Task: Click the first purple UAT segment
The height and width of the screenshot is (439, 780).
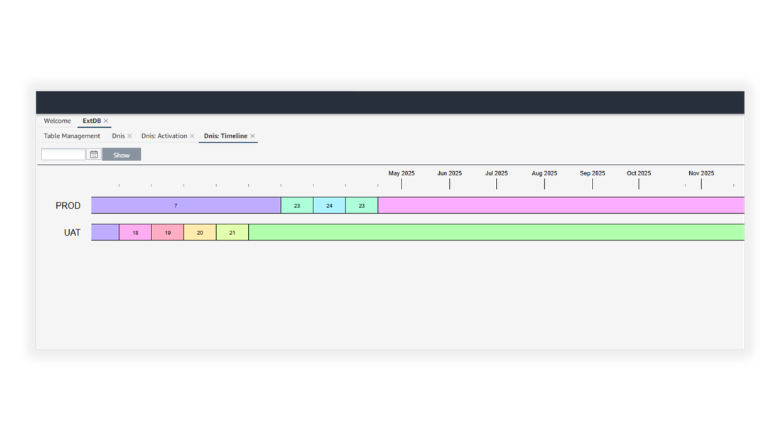Action: tap(105, 232)
